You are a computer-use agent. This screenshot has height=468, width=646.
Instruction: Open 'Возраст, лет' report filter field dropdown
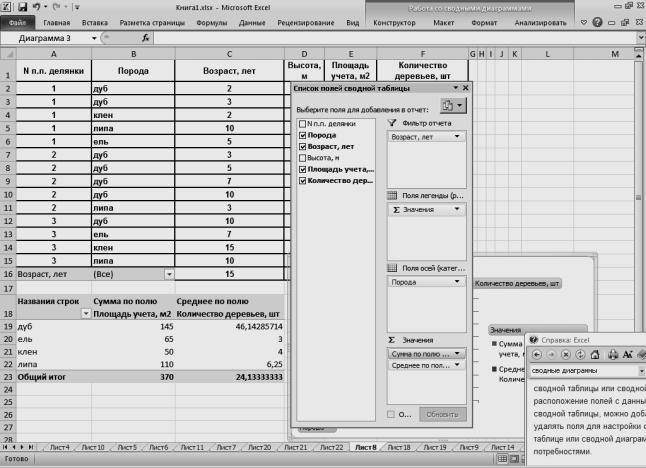click(x=457, y=137)
